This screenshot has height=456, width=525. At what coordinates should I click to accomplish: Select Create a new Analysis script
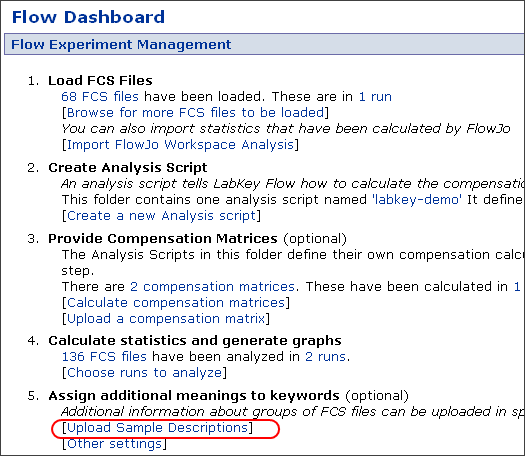pyautogui.click(x=161, y=216)
